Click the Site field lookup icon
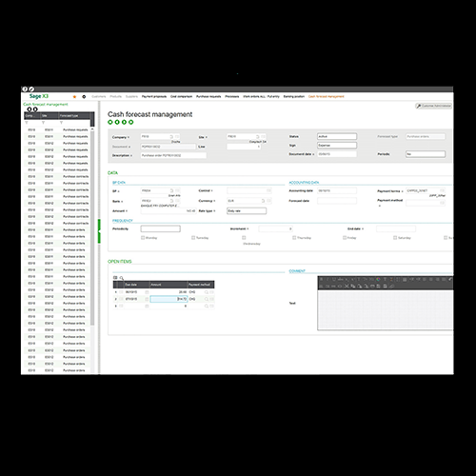This screenshot has width=476, height=476. (x=258, y=137)
